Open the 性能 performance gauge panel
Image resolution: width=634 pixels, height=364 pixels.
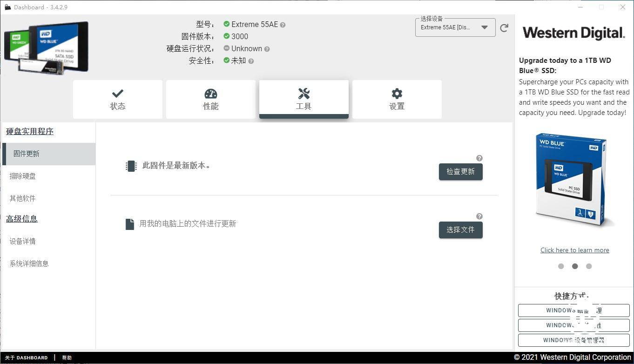pos(210,99)
